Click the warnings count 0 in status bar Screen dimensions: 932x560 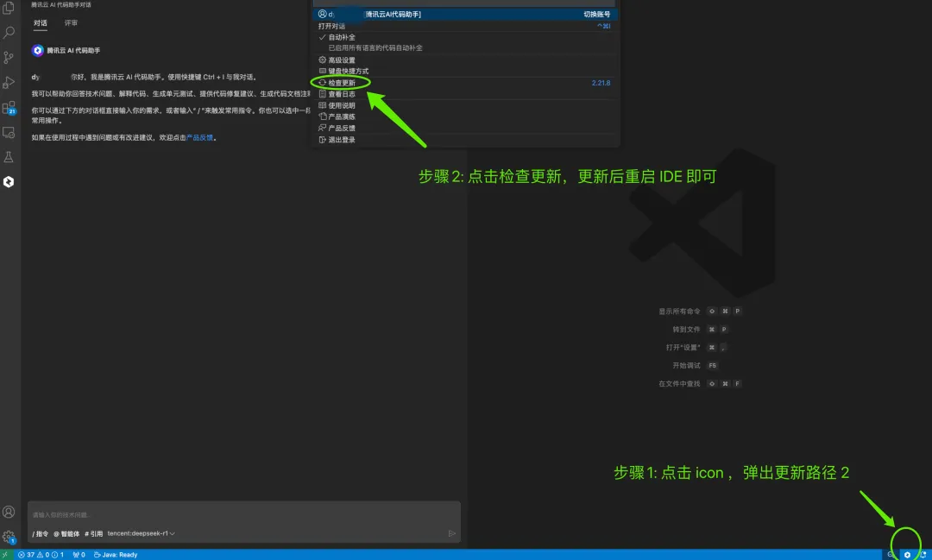pos(43,555)
